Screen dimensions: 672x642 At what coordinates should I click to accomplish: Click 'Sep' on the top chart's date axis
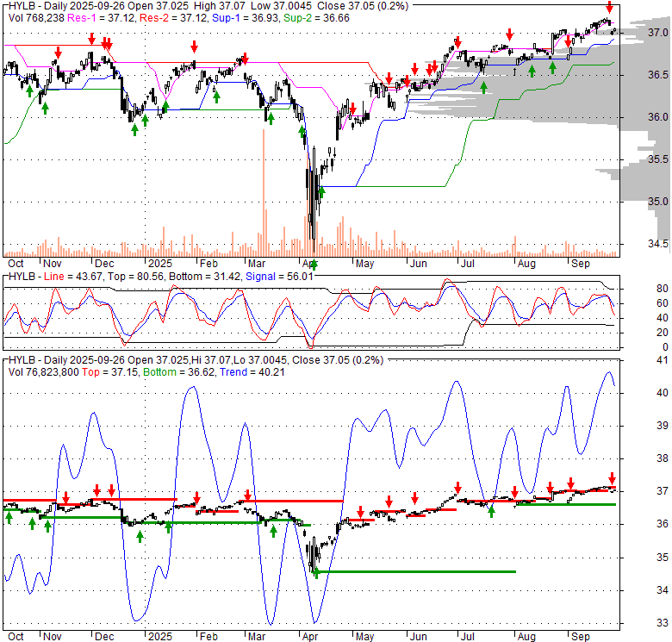coord(581,264)
